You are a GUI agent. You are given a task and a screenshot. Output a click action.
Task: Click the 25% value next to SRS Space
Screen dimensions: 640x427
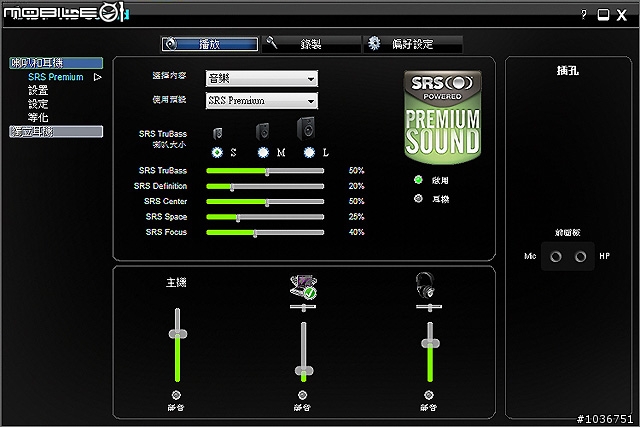point(356,217)
